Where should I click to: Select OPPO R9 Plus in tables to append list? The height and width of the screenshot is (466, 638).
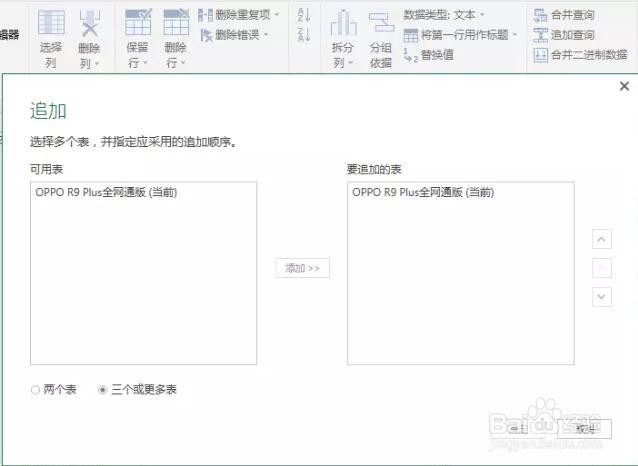(x=461, y=192)
